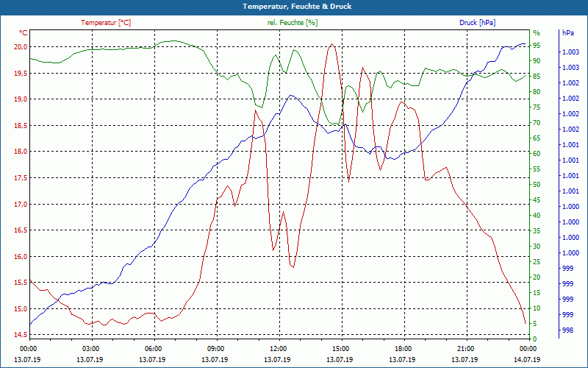Click the '17,0' temperature axis value
The height and width of the screenshot is (368, 588).
pos(21,205)
